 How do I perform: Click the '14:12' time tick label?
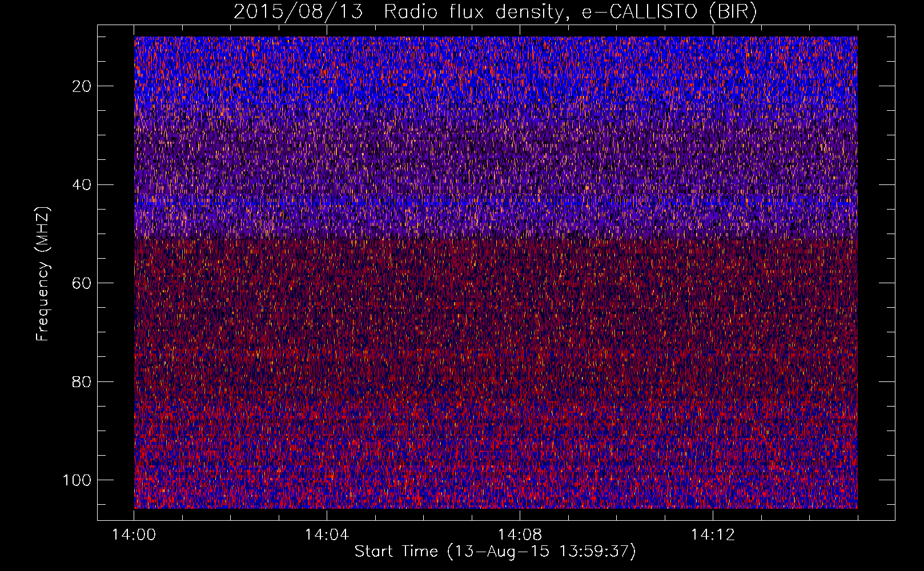click(713, 535)
